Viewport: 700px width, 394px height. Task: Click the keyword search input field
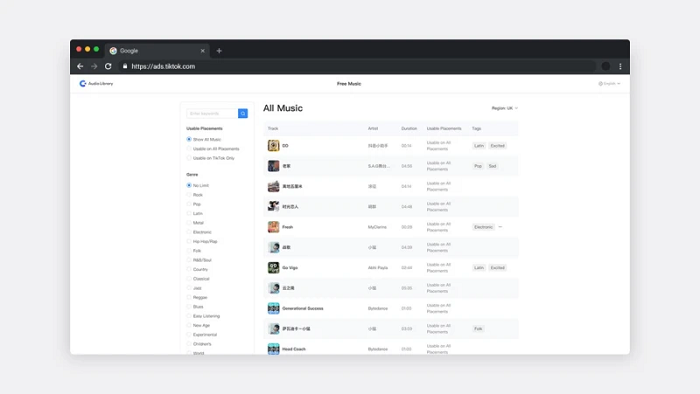point(212,114)
